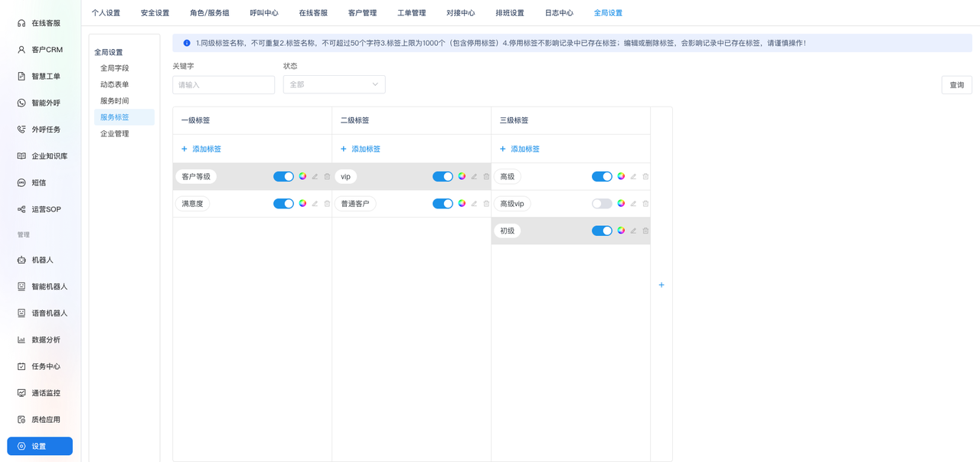The width and height of the screenshot is (980, 462).
Task: Click the 运营SOP flow icon
Action: pos(21,209)
